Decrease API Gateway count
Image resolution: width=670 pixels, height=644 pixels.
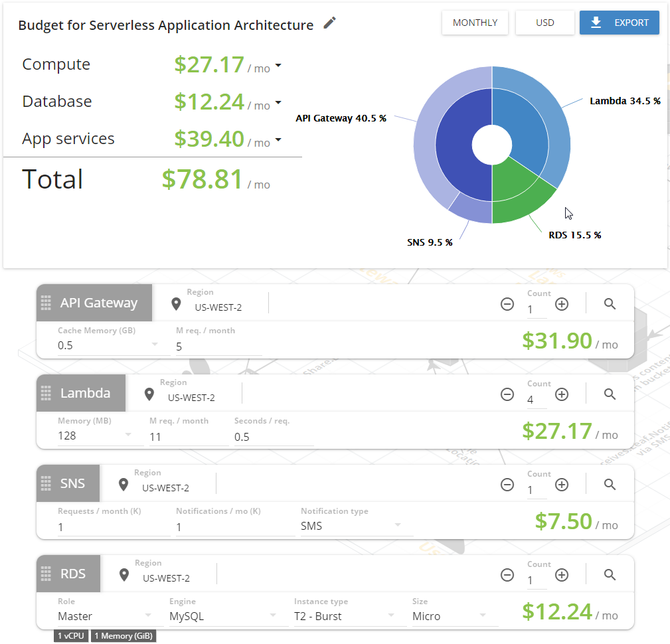coord(507,304)
